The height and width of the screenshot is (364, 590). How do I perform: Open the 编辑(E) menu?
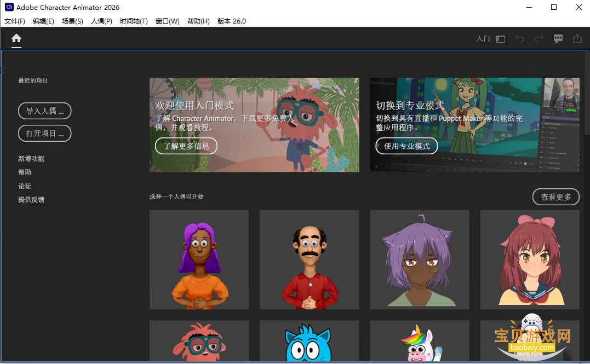tap(43, 21)
